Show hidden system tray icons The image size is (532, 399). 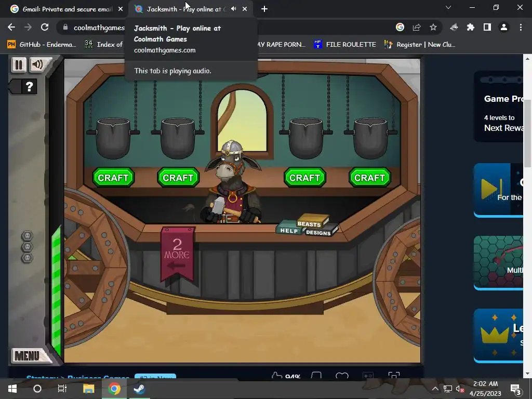[x=435, y=389]
